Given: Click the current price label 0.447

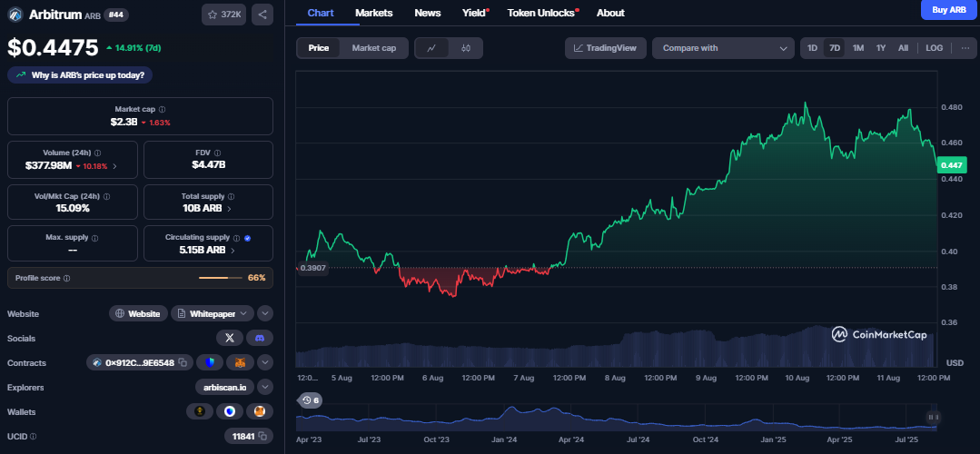Looking at the screenshot, I should point(951,165).
